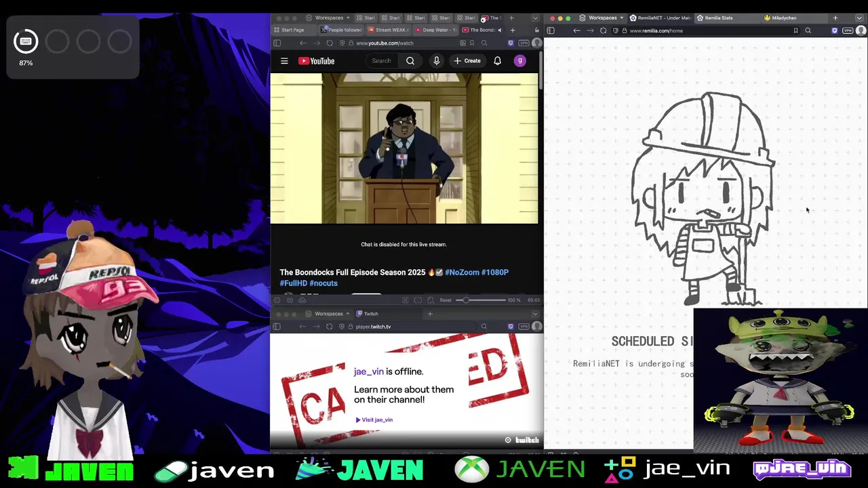Mute audio on The Boondocks tab
868x488 pixels.
point(500,30)
